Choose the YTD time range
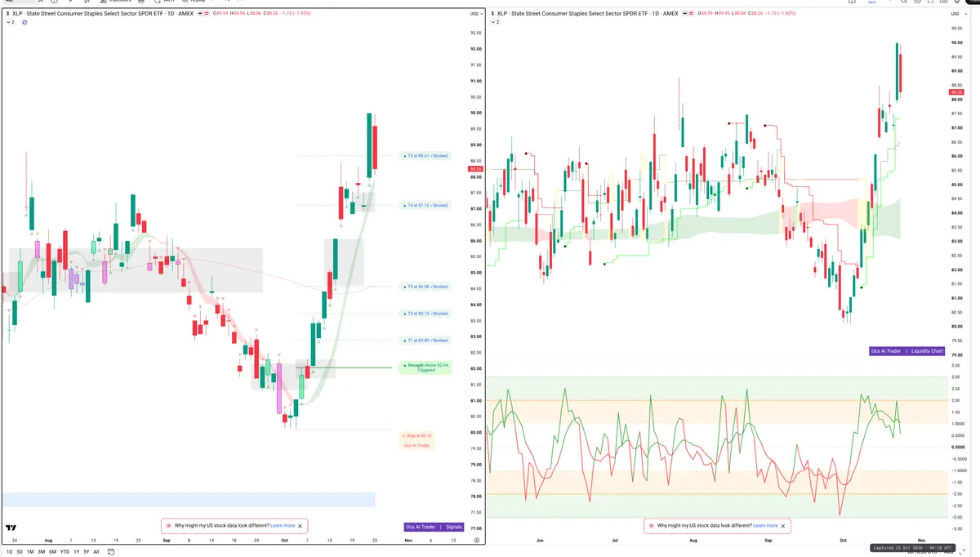980x557 pixels. (65, 551)
